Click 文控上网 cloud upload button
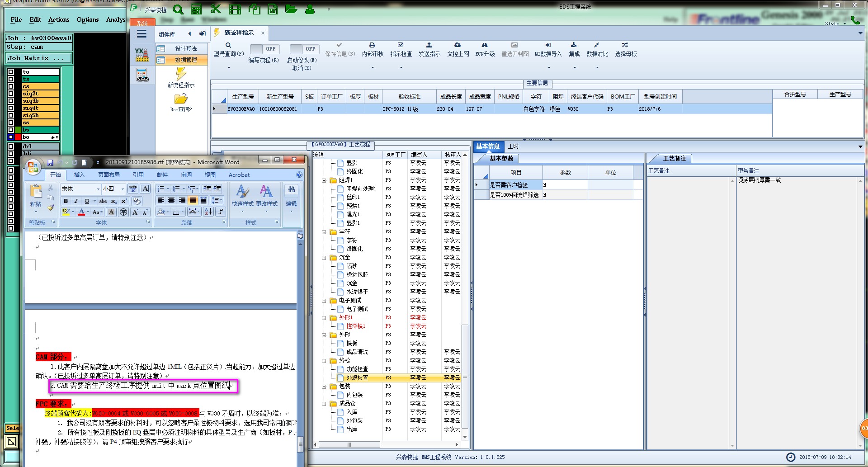Screen dimensions: 868x467 pyautogui.click(x=458, y=50)
